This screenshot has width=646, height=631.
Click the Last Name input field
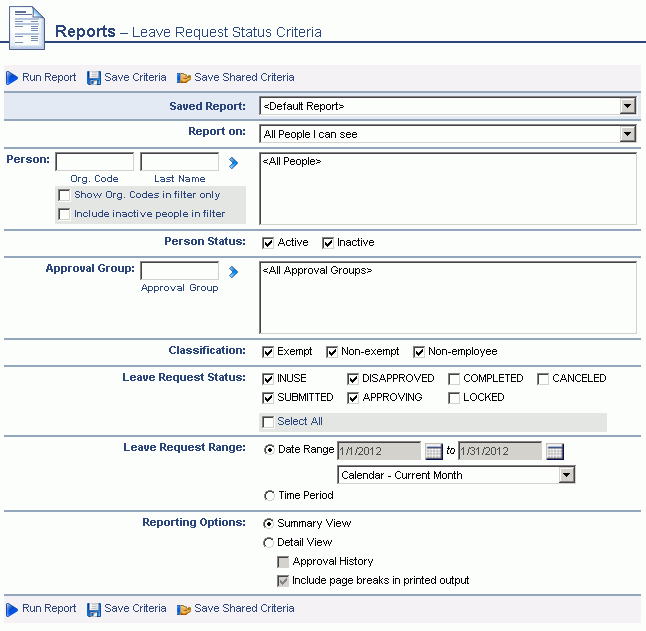click(180, 161)
